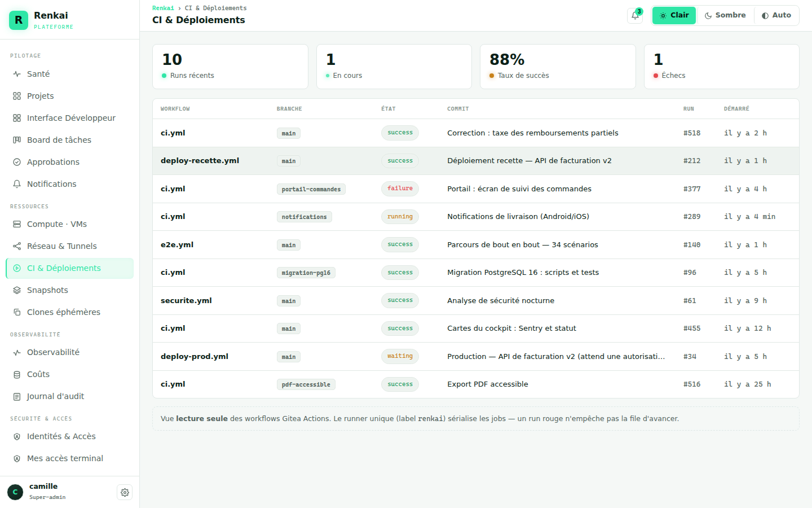Click the deploy-prod.yml workflow name
Screen dimensions: 812x508
[x=195, y=357]
